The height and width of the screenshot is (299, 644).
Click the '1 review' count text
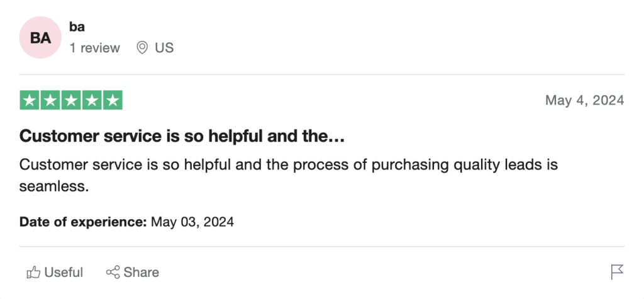[x=94, y=48]
